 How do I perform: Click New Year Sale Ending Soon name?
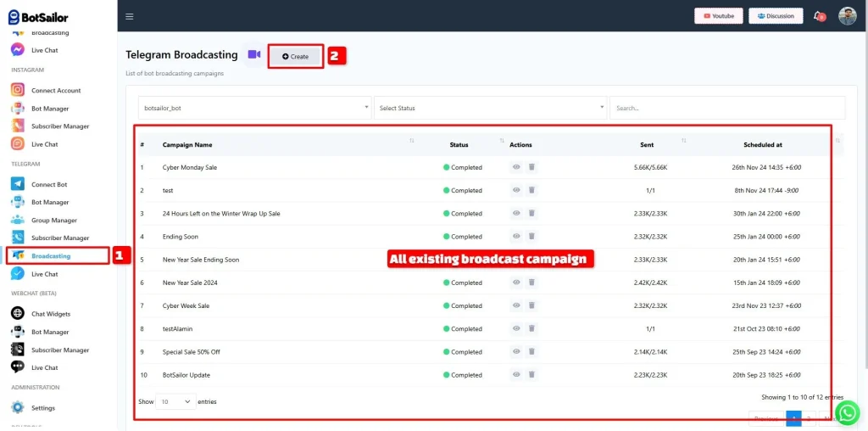[x=201, y=260]
